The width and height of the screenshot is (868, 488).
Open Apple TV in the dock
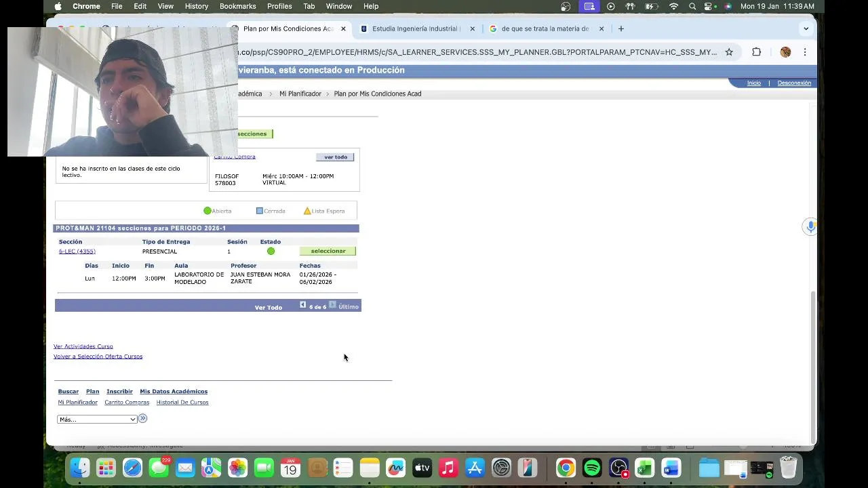(x=422, y=468)
